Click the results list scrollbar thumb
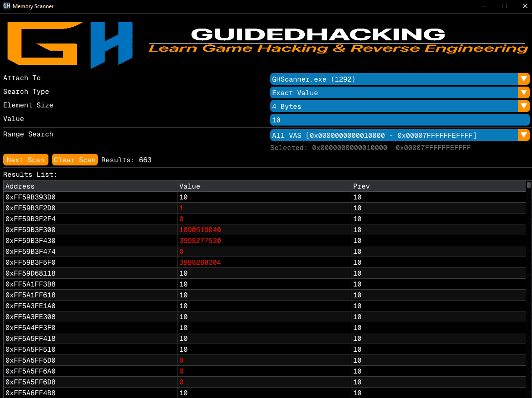Image resolution: width=532 pixels, height=398 pixels. coord(529,185)
